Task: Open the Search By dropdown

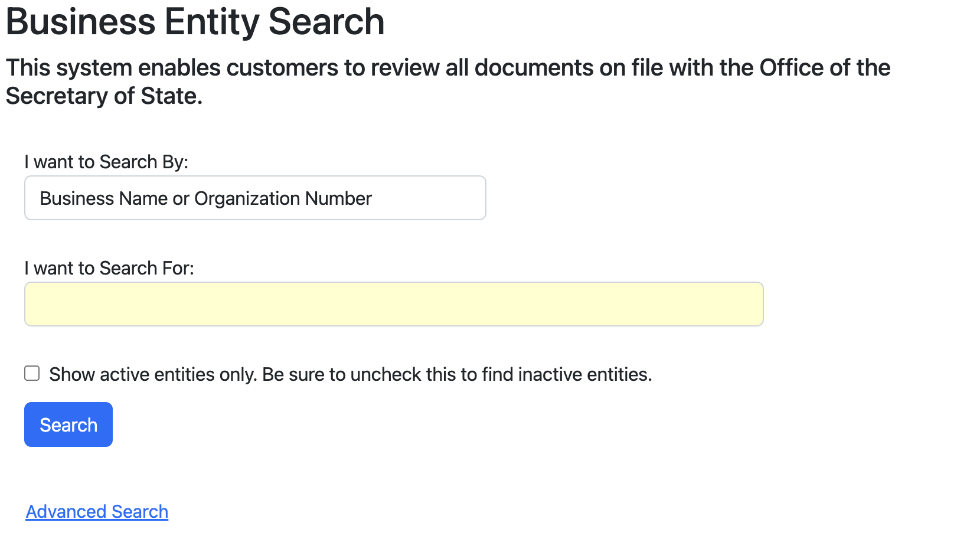Action: point(255,198)
